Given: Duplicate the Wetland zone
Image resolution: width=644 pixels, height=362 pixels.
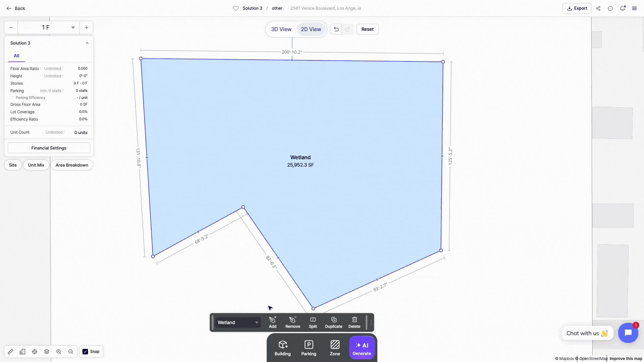Looking at the screenshot, I should (333, 322).
